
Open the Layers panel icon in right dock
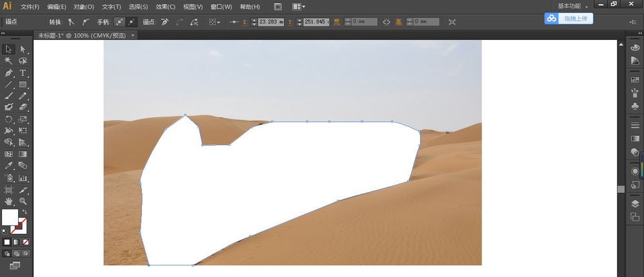click(635, 204)
